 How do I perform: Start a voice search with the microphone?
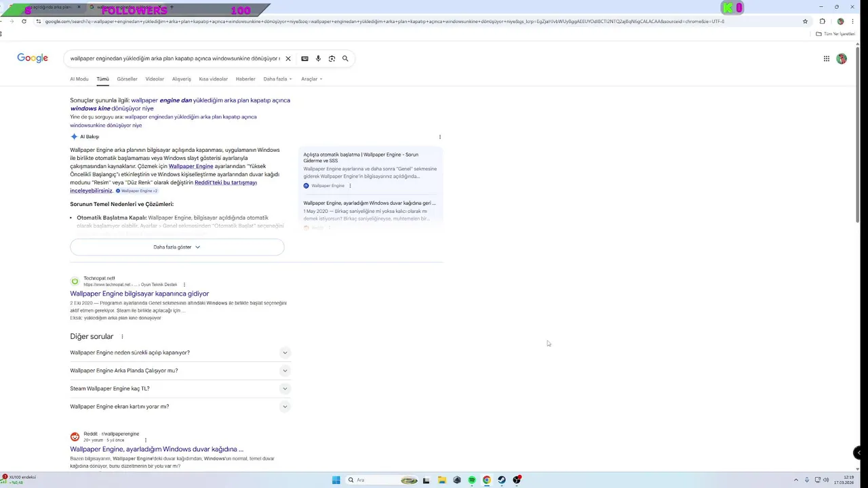pyautogui.click(x=318, y=58)
